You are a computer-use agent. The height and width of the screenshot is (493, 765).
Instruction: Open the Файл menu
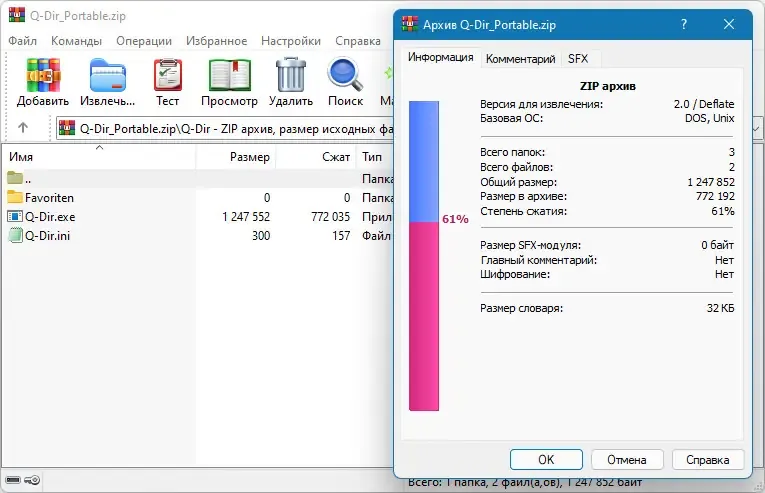coord(22,41)
